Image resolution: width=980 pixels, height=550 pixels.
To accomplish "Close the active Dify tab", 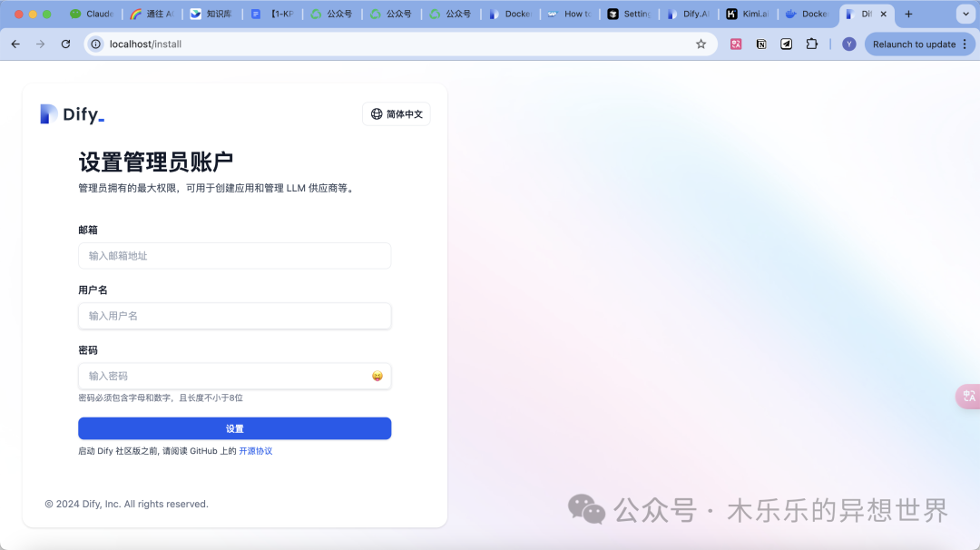I will coord(883,14).
